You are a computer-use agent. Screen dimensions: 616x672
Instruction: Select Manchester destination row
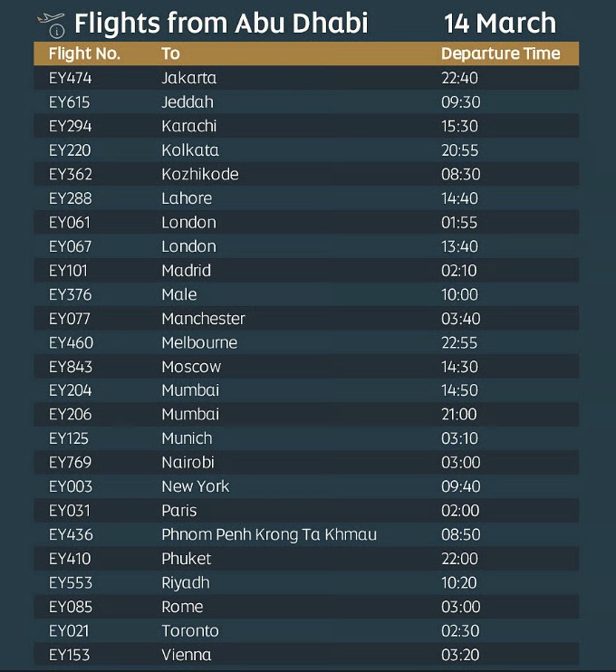pyautogui.click(x=306, y=319)
